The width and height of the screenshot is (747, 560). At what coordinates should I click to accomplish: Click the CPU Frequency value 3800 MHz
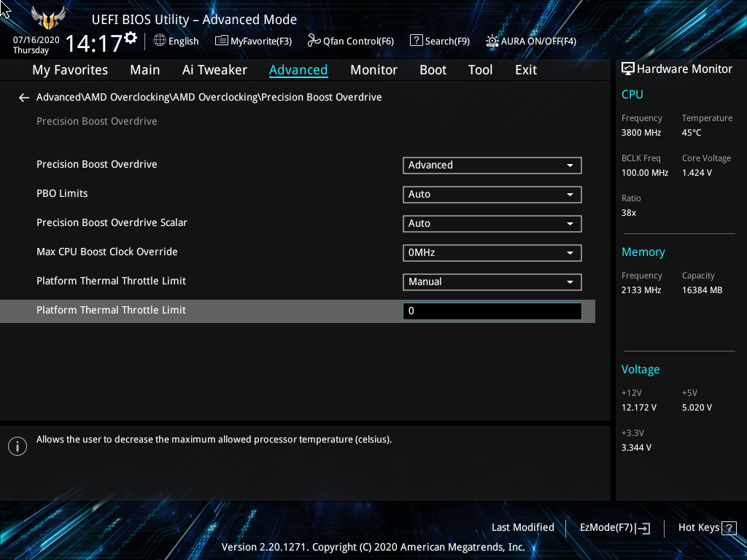point(640,133)
